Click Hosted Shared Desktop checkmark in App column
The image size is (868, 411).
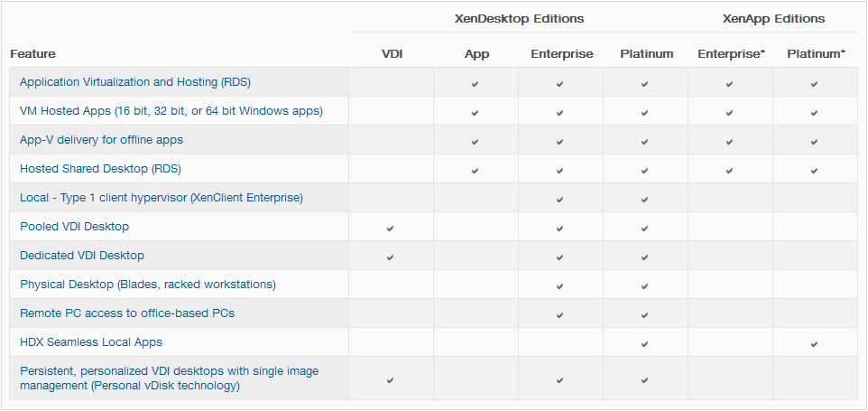[x=475, y=171]
